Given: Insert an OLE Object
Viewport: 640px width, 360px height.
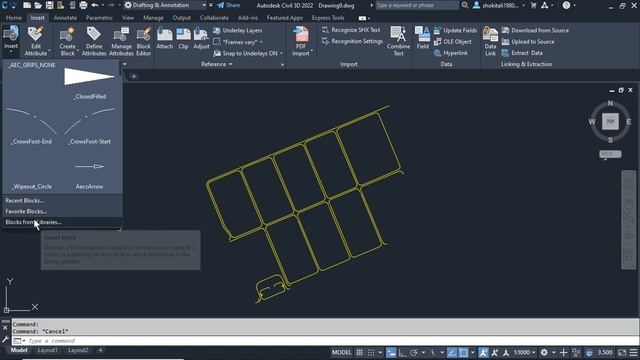Looking at the screenshot, I should pyautogui.click(x=453, y=42).
